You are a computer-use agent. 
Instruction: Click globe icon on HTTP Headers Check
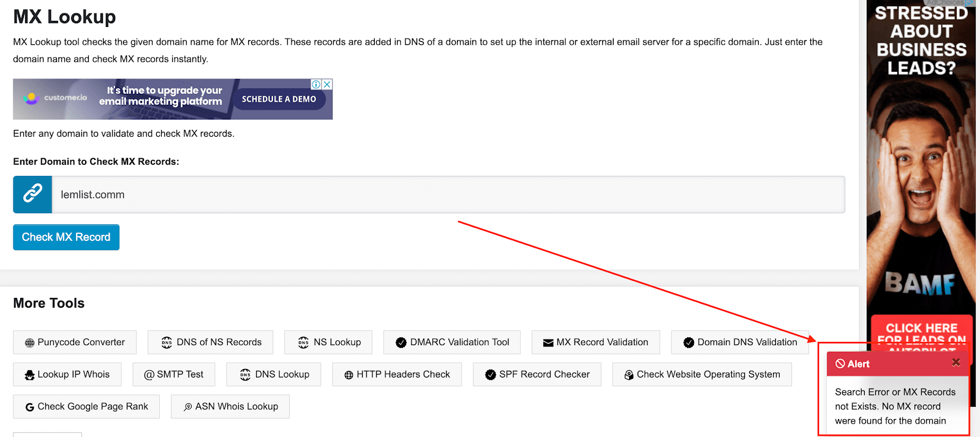click(349, 375)
